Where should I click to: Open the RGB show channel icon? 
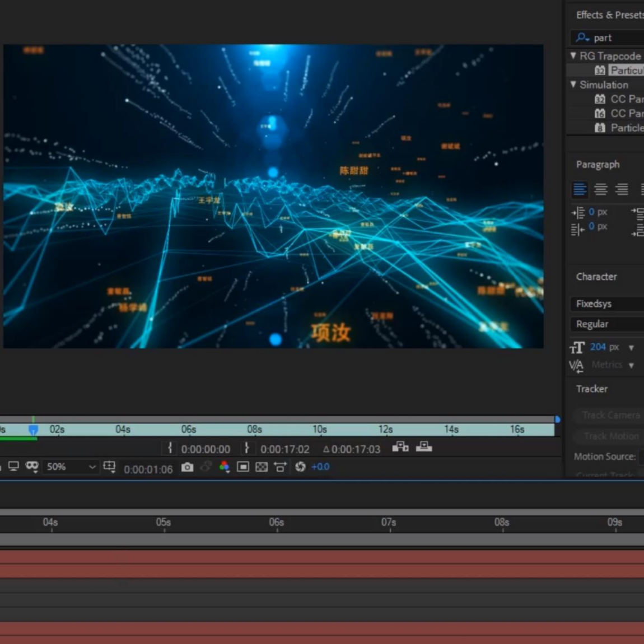[x=224, y=467]
